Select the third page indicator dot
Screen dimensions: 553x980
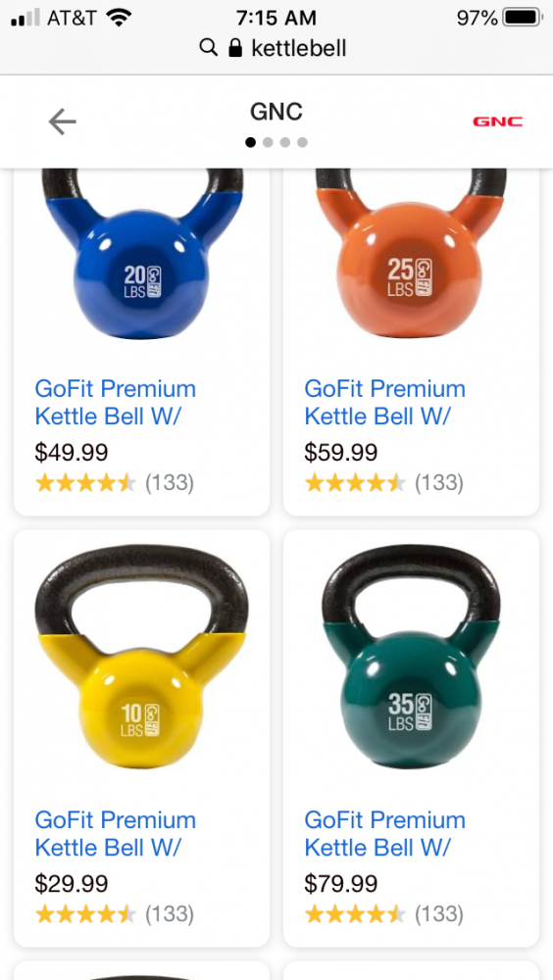click(x=284, y=142)
